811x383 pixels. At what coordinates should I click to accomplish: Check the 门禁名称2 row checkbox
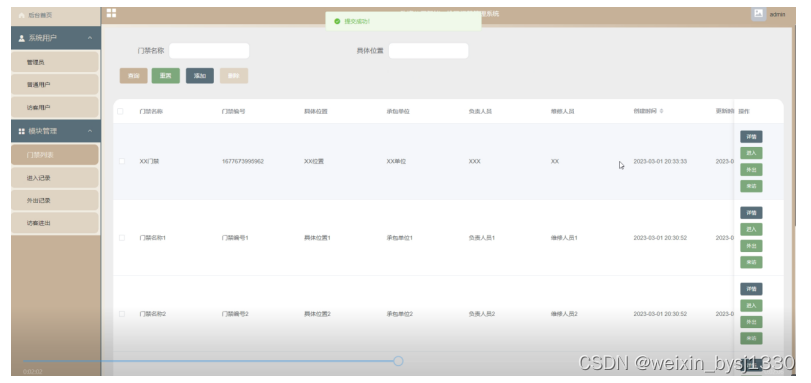pos(122,314)
